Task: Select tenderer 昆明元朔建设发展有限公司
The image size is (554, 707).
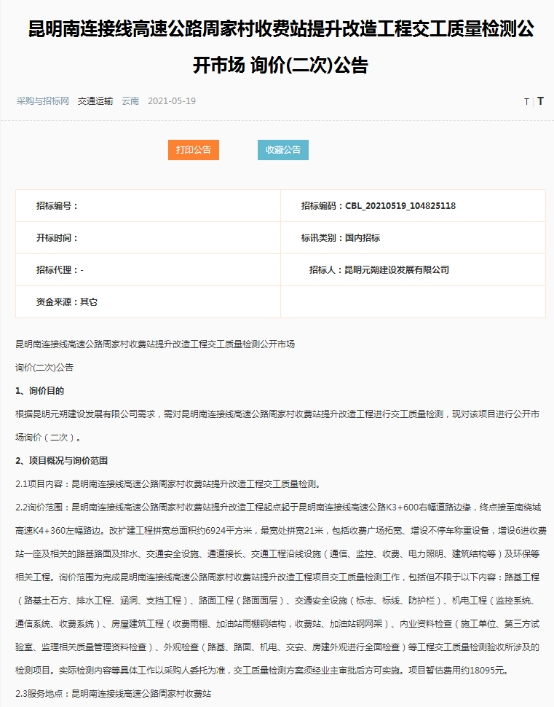Action: (397, 270)
